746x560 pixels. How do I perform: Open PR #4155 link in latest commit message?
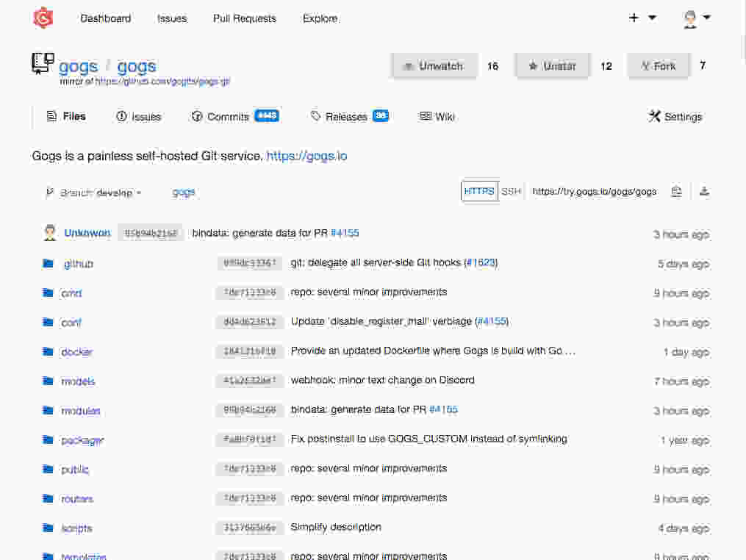345,233
